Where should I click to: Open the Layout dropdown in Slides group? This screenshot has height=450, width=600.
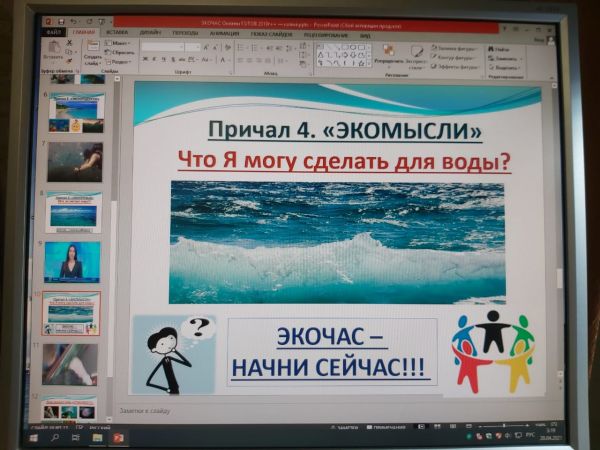coord(120,44)
